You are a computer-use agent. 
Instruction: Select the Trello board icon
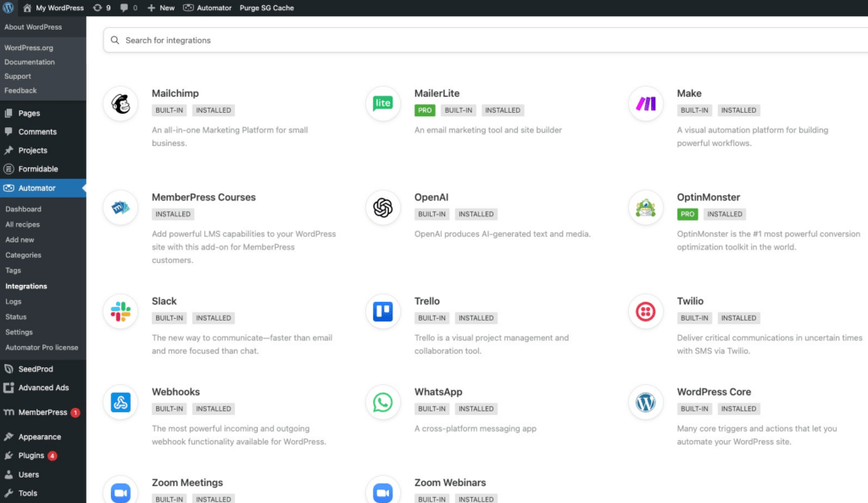pyautogui.click(x=383, y=312)
